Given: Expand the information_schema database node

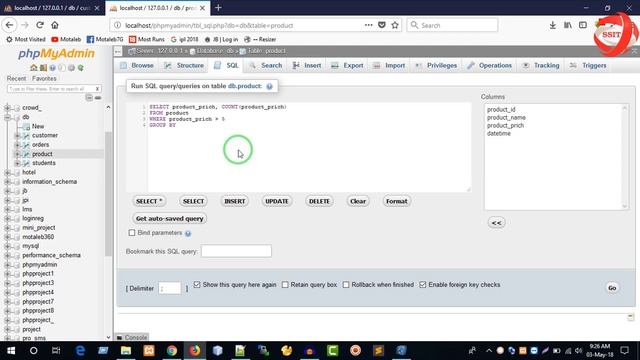Looking at the screenshot, I should point(7,182).
